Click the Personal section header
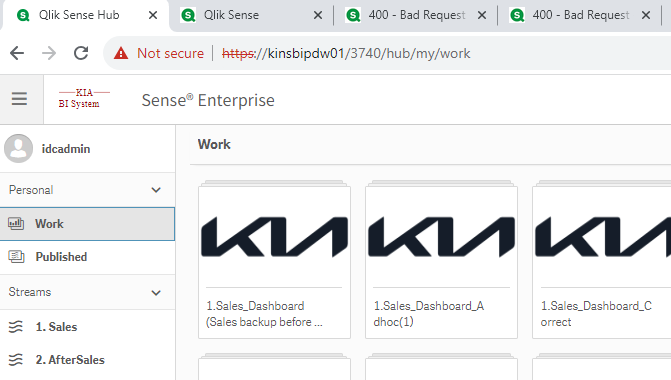Screen dimensions: 671x380 pyautogui.click(x=87, y=190)
